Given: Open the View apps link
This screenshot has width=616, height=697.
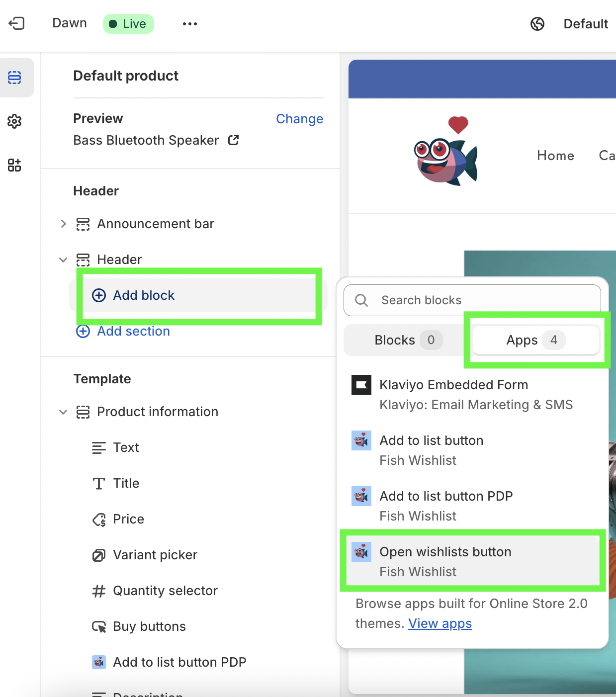Looking at the screenshot, I should click(440, 623).
